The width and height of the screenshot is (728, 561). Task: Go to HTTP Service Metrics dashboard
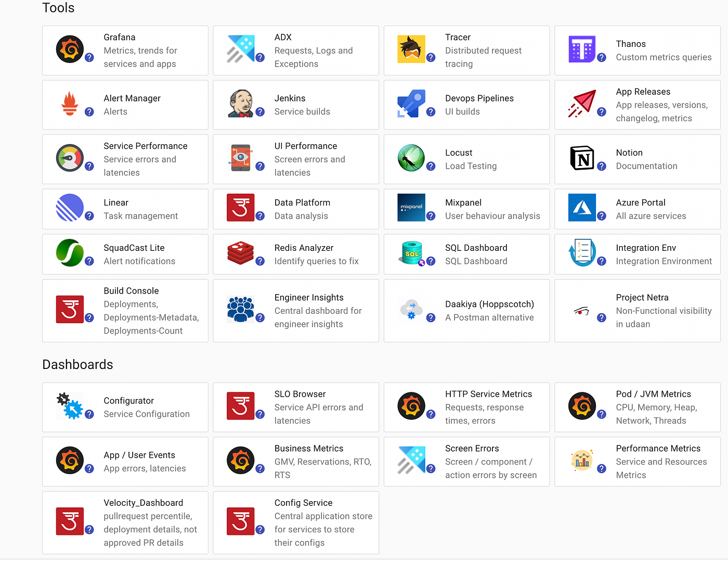tap(489, 394)
